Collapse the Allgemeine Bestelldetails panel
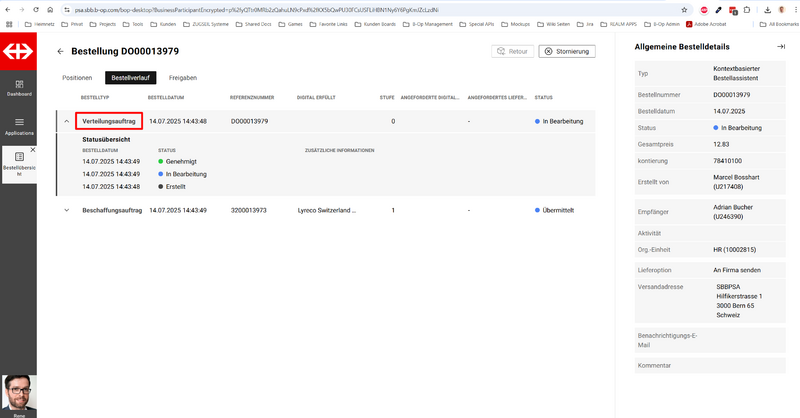This screenshot has height=418, width=800. coord(780,47)
